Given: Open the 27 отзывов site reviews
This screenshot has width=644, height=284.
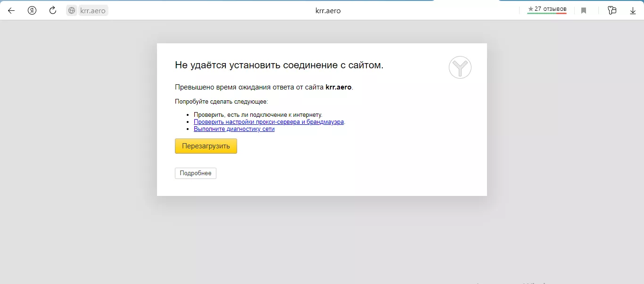Looking at the screenshot, I should pos(550,9).
